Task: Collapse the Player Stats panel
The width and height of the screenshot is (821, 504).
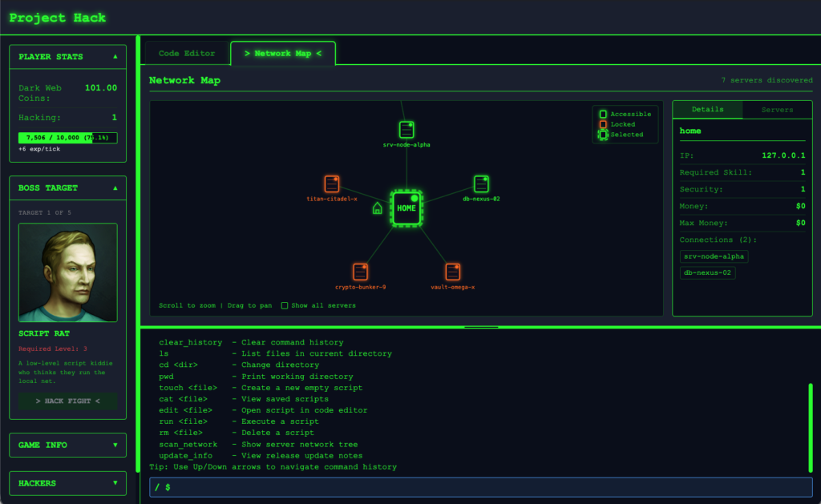Action: tap(115, 57)
